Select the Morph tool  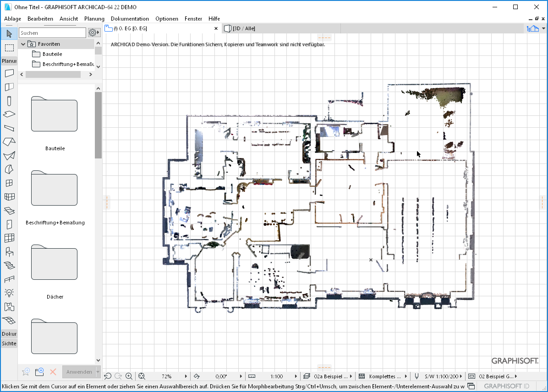coord(9,169)
